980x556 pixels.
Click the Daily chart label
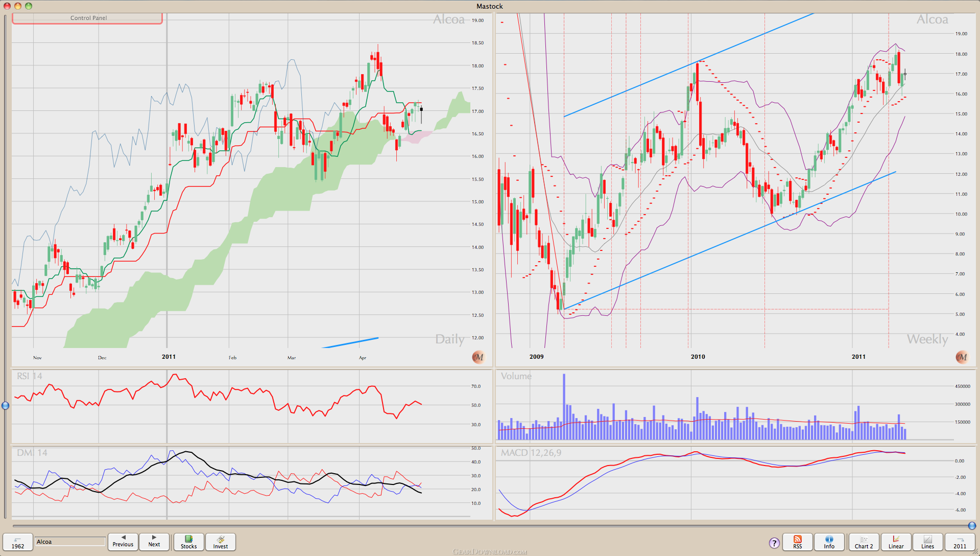(x=449, y=339)
